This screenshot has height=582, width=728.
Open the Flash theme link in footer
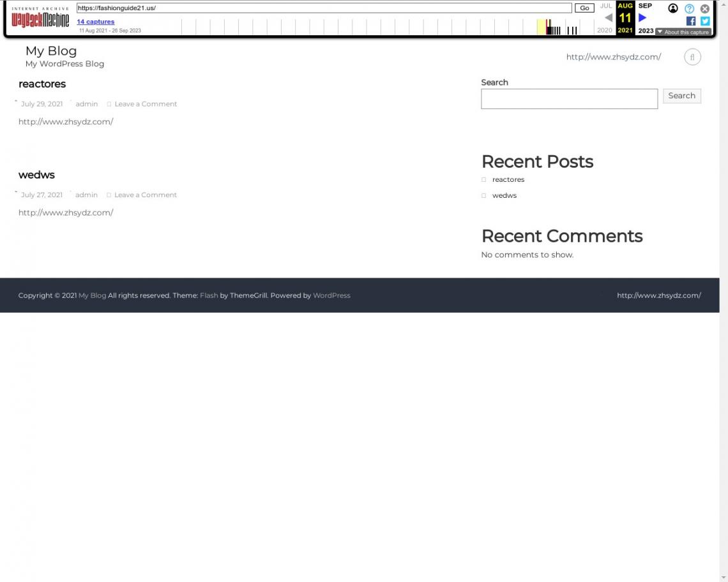[209, 295]
